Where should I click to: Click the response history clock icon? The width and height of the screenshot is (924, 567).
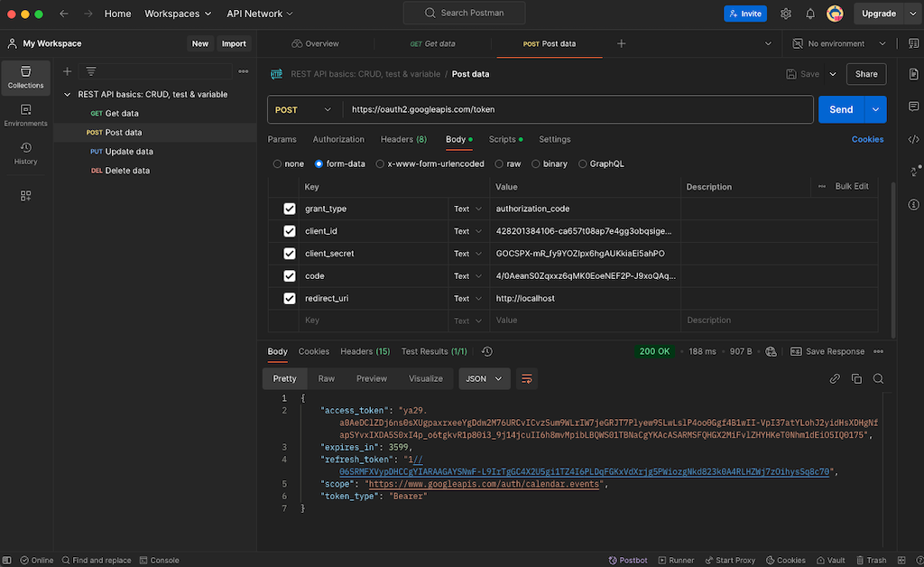[x=486, y=351]
